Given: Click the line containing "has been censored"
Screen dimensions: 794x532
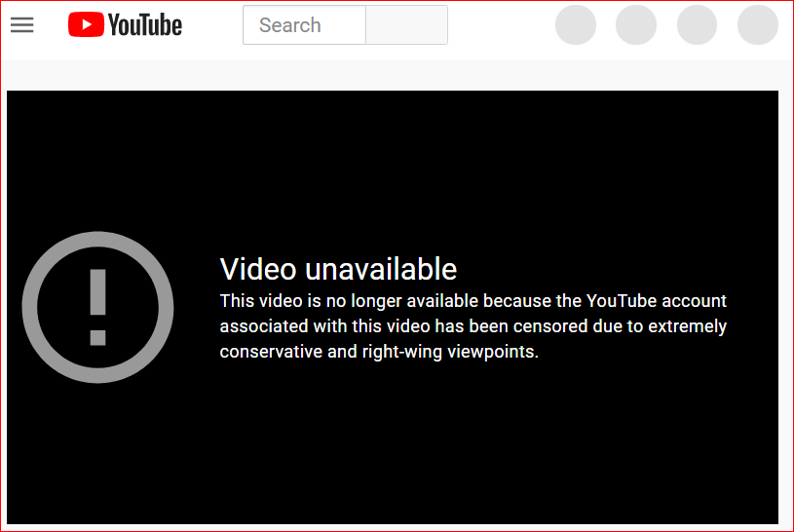Looking at the screenshot, I should (x=473, y=326).
